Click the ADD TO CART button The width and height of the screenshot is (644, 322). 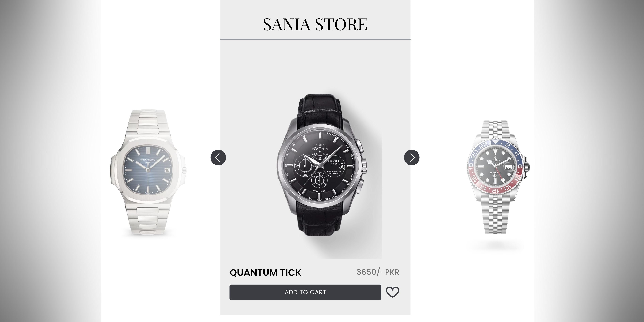(305, 292)
